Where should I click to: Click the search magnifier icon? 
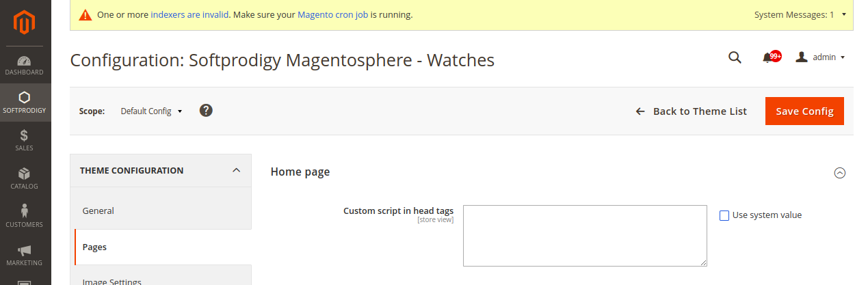tap(735, 57)
